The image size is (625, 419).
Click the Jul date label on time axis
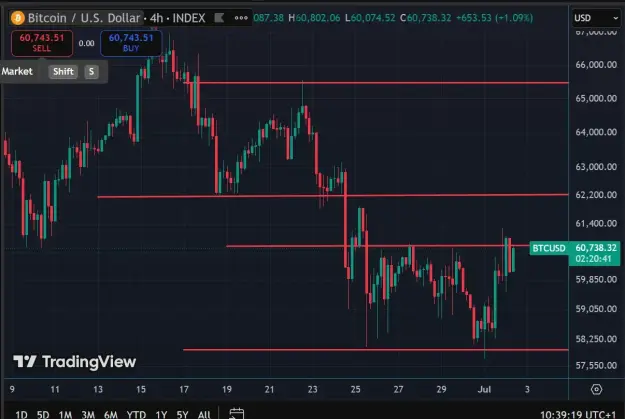click(484, 389)
